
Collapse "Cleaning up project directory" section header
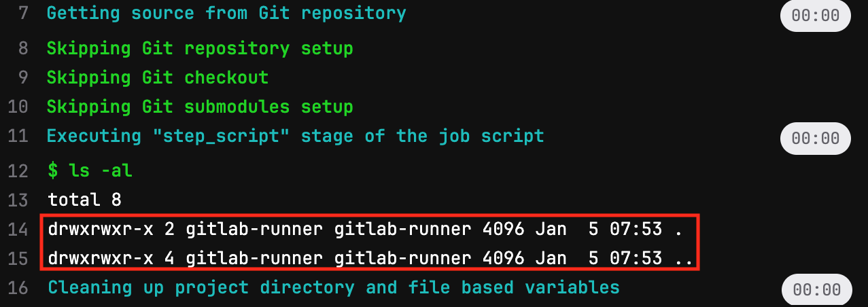333,288
